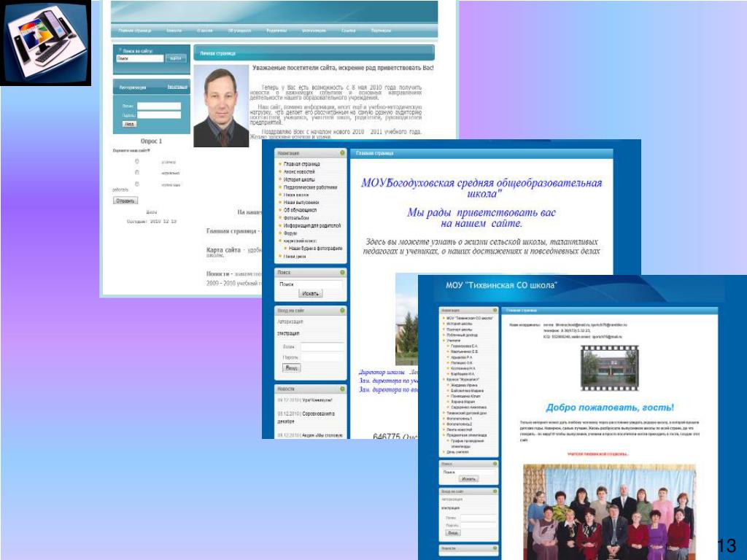Open 'Наши будни в фотографиях' sub-item
The width and height of the screenshot is (747, 560).
315,249
